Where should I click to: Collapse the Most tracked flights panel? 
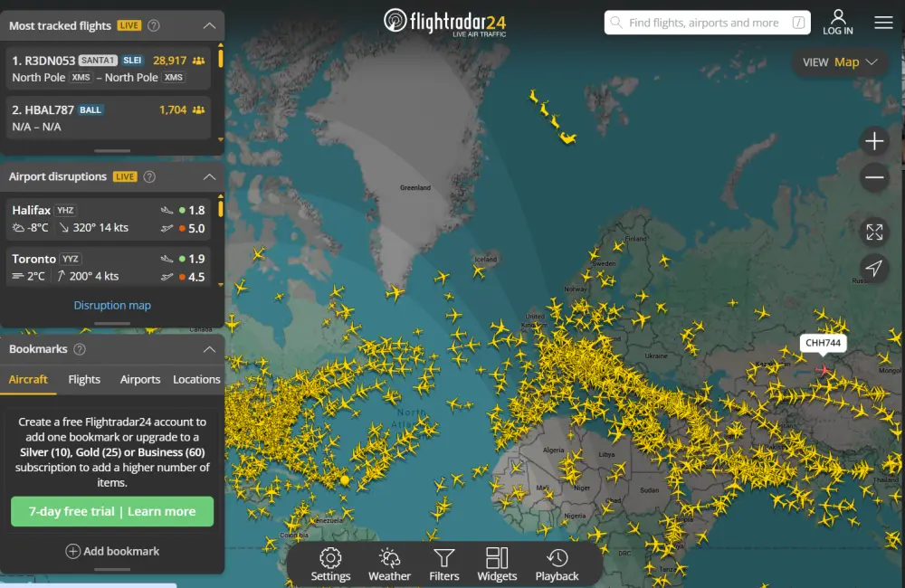coord(209,26)
